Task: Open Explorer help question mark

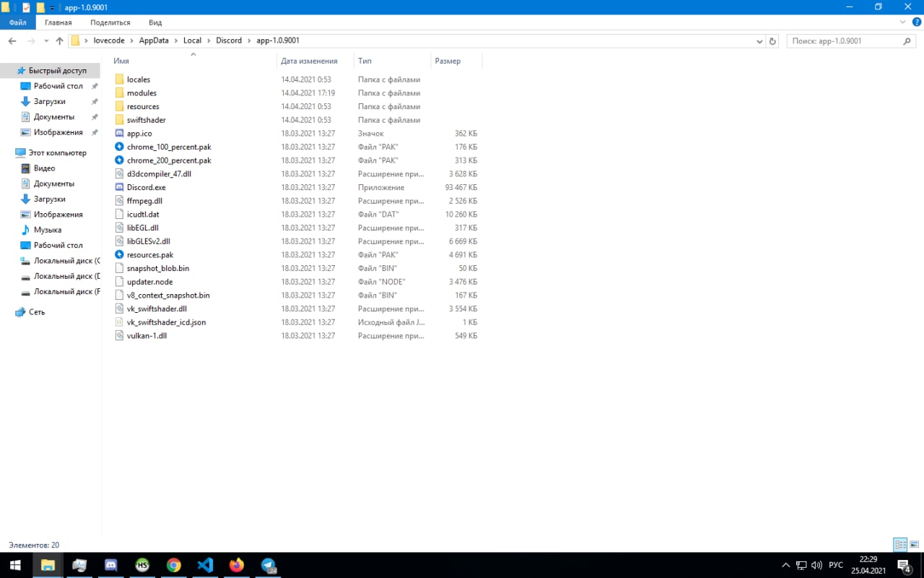Action: point(916,22)
